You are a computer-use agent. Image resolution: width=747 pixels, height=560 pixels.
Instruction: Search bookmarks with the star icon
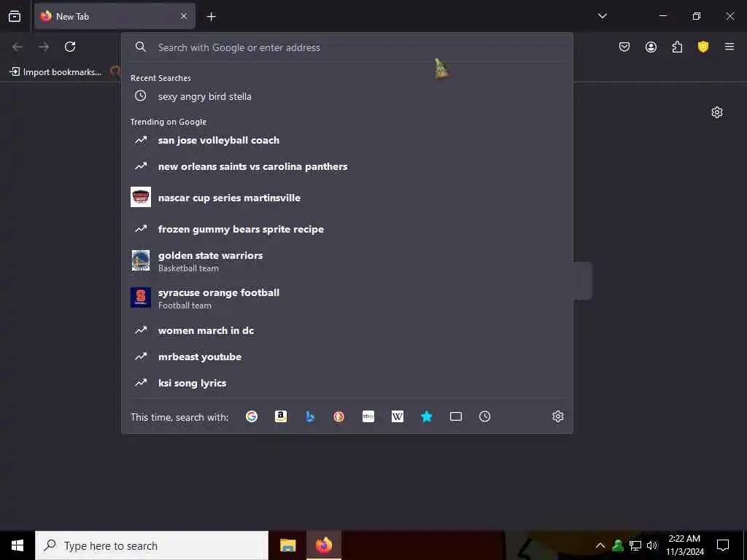point(426,416)
